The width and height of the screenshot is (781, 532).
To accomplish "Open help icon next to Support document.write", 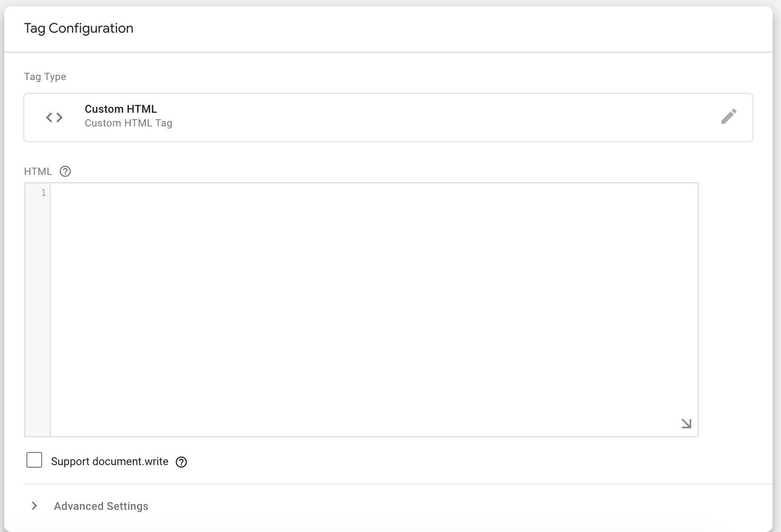I will pos(181,462).
